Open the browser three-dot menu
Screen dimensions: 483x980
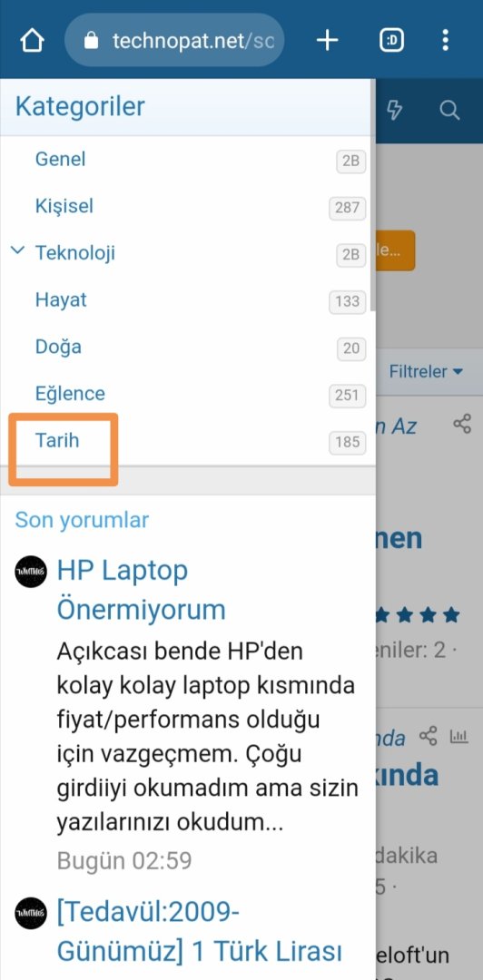click(445, 41)
